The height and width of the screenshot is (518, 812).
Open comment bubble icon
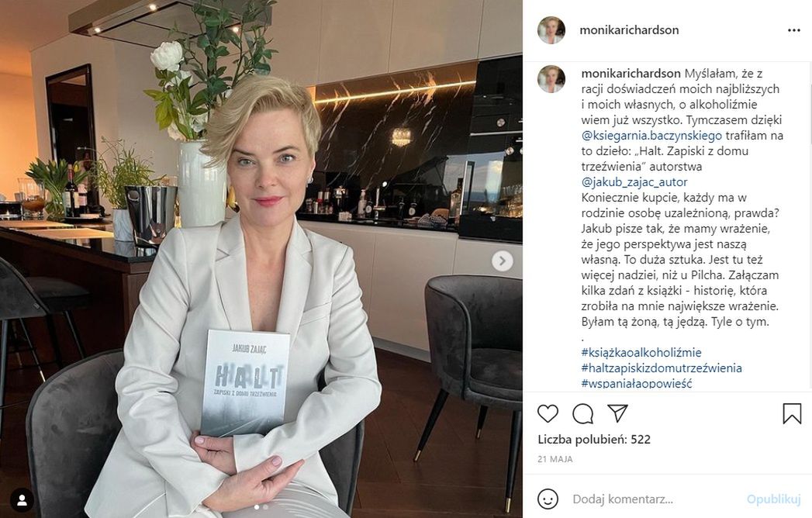pyautogui.click(x=582, y=413)
